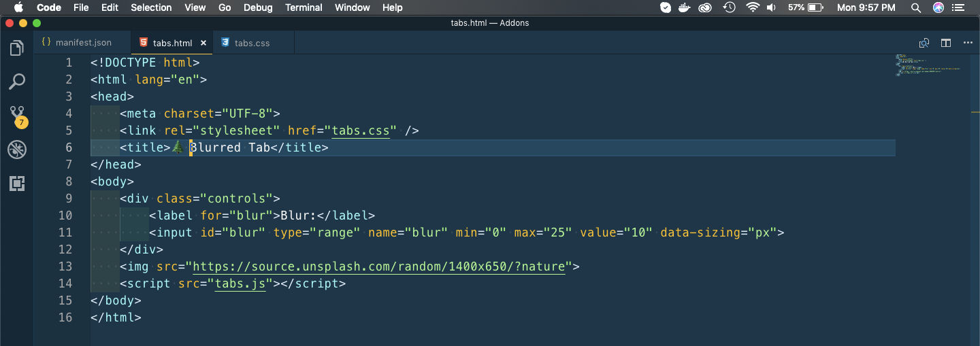Click line number 11 in the gutter

[x=65, y=232]
